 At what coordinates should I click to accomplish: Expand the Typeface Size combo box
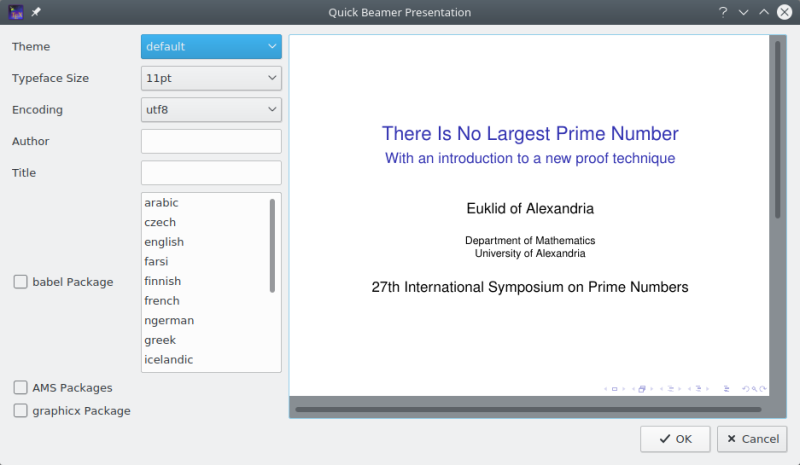[x=211, y=78]
